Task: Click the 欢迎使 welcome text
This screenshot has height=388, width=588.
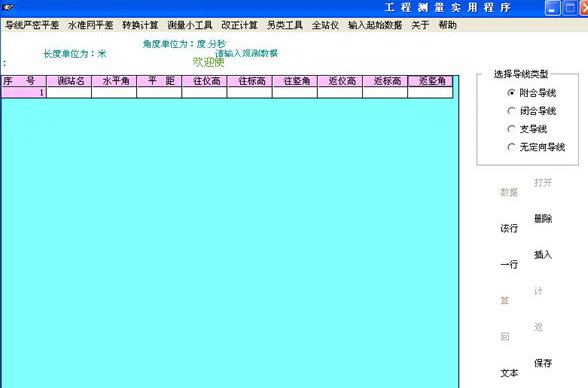Action: point(208,62)
